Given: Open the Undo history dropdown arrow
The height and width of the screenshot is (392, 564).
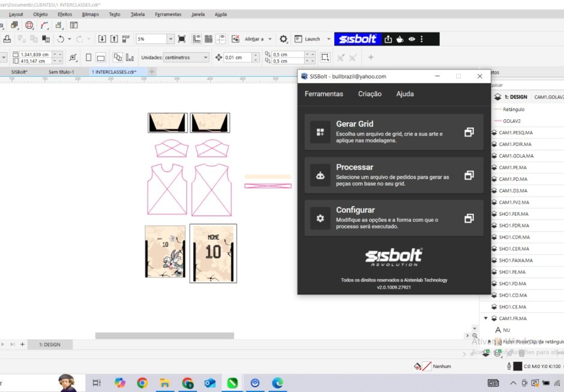Looking at the screenshot, I should coord(70,39).
